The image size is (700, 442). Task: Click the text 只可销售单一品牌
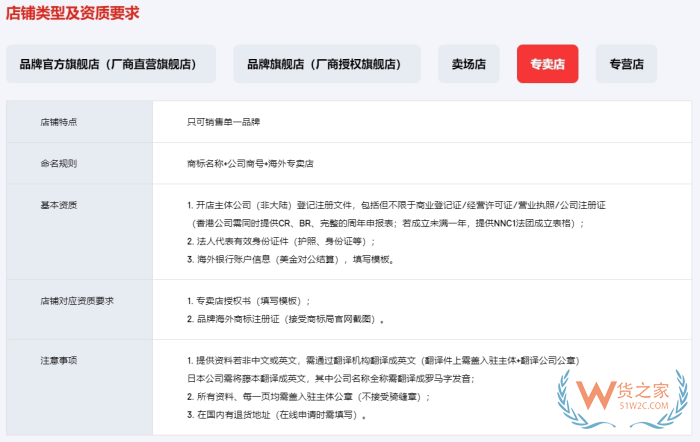point(223,122)
